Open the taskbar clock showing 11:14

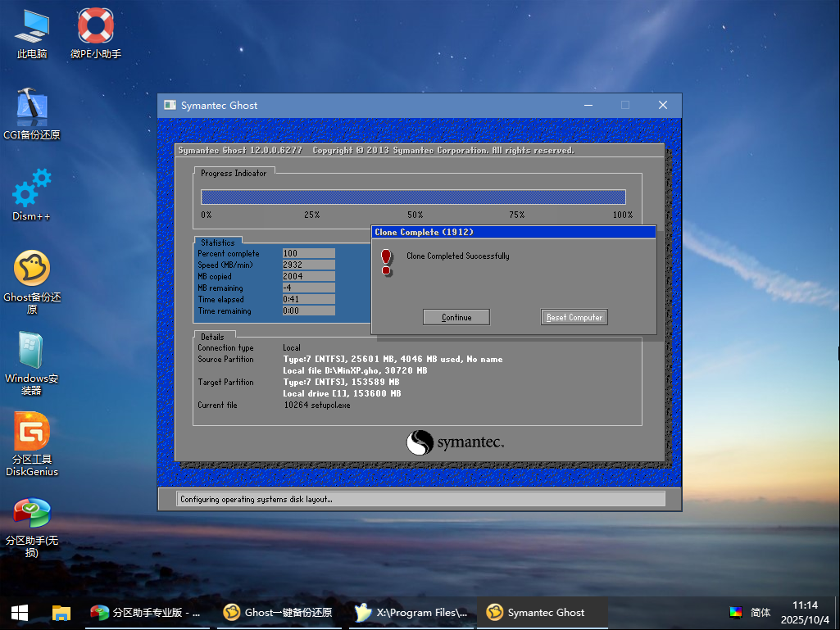click(805, 612)
